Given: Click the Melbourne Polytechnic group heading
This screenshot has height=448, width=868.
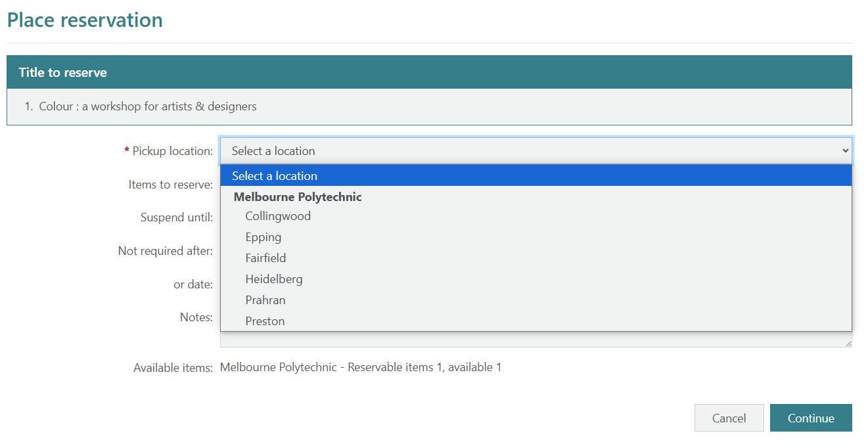Looking at the screenshot, I should [x=298, y=197].
